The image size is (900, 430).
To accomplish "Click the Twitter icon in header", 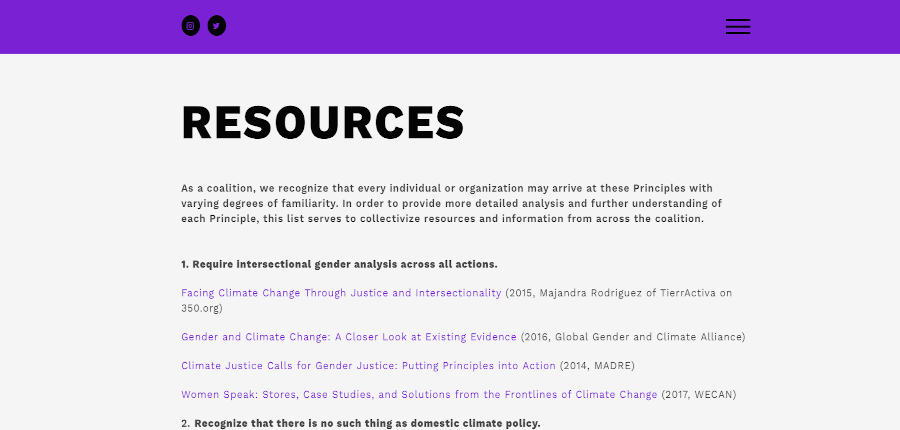I will click(217, 26).
